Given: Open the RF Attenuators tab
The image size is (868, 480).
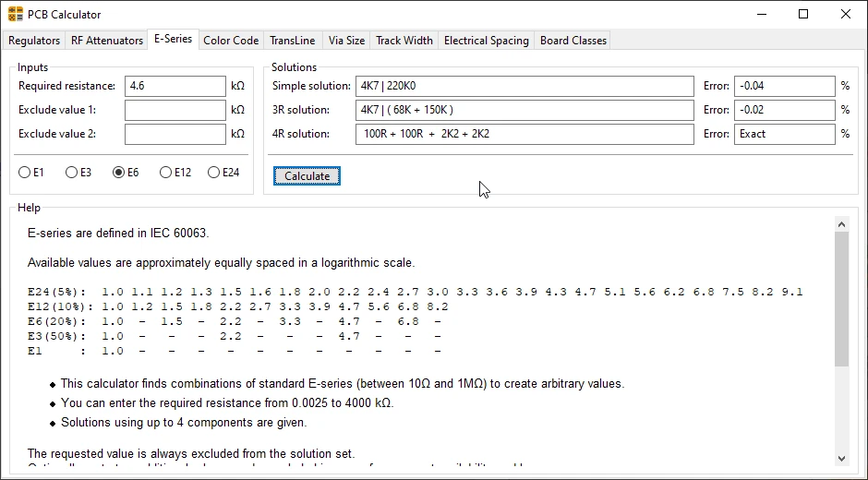Looking at the screenshot, I should click(x=107, y=41).
